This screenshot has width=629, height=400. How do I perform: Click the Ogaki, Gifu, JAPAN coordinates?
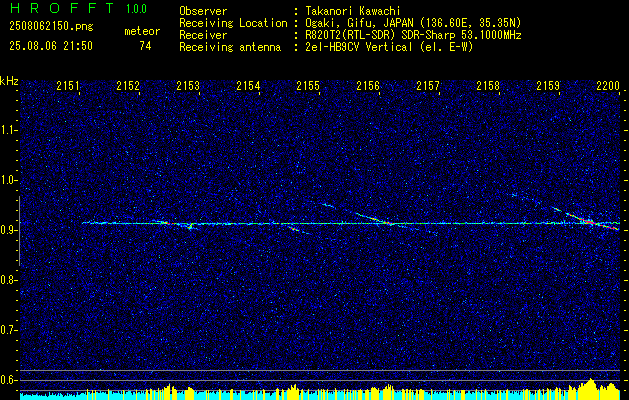[413, 23]
